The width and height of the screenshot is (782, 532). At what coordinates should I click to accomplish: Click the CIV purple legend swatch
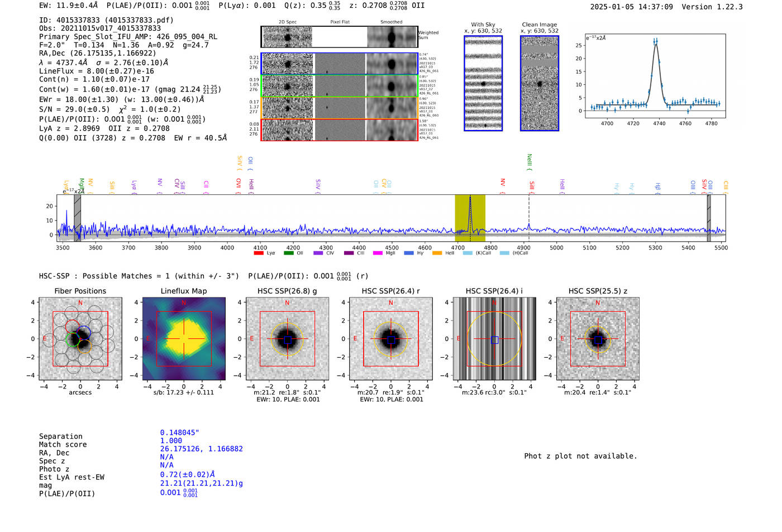318,253
